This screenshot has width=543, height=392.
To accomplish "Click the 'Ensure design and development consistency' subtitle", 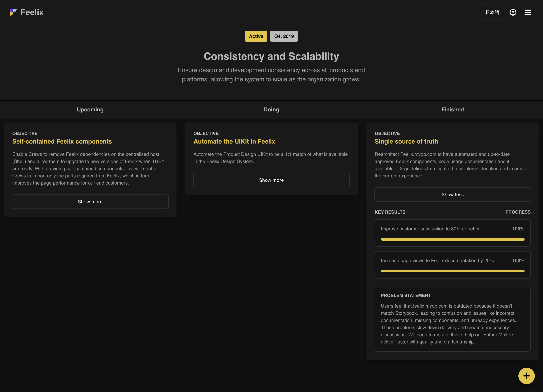I will [271, 75].
